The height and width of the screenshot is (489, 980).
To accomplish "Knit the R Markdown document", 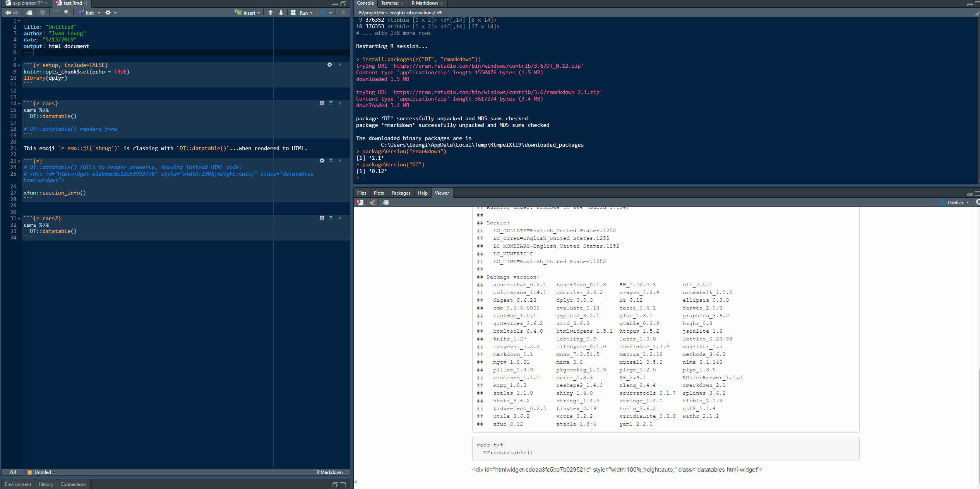I will 86,13.
